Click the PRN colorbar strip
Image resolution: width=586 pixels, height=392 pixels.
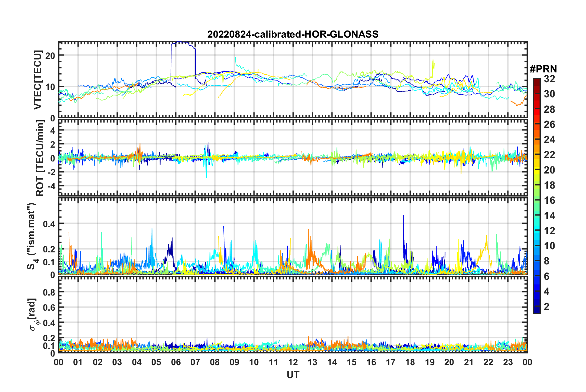(x=537, y=196)
